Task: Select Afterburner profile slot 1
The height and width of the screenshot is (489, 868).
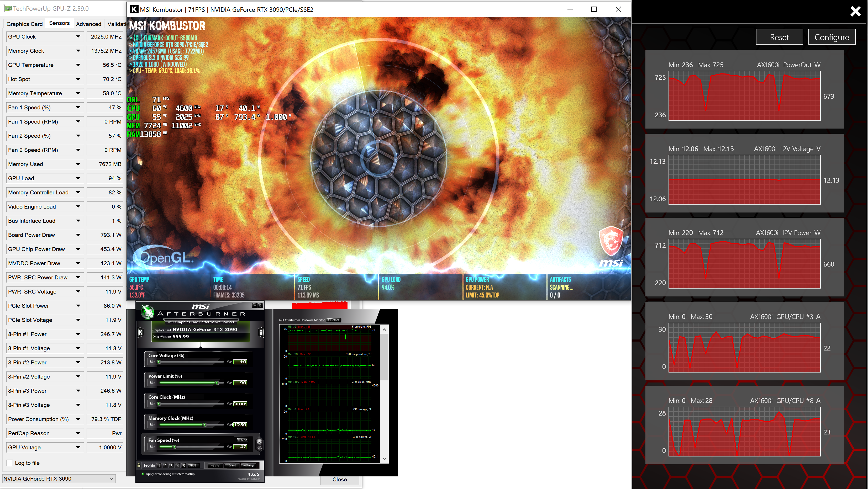Action: [159, 465]
